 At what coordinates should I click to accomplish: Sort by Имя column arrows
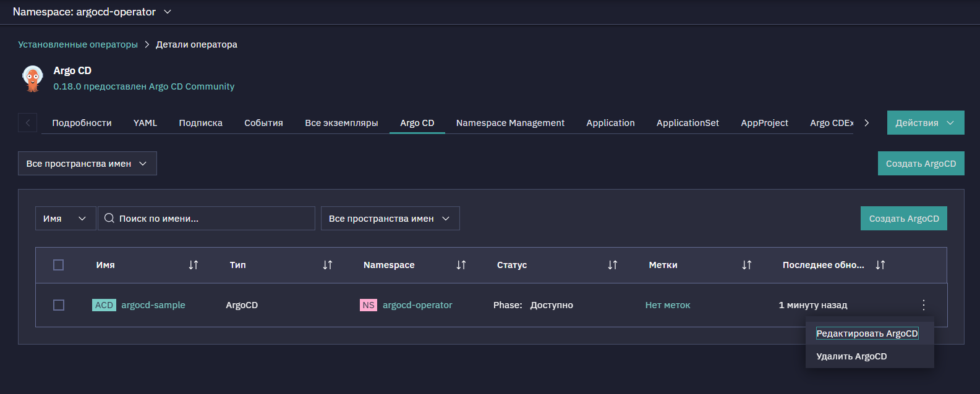pyautogui.click(x=194, y=265)
